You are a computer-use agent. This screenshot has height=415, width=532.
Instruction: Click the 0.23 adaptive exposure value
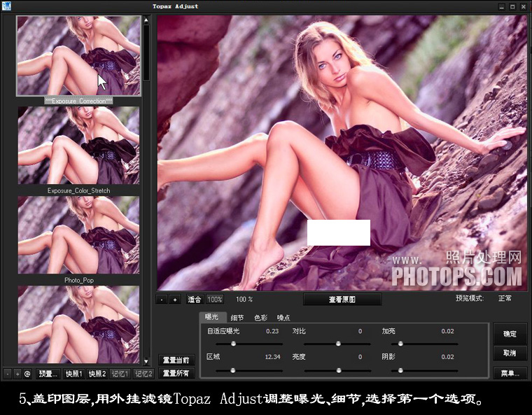(272, 331)
